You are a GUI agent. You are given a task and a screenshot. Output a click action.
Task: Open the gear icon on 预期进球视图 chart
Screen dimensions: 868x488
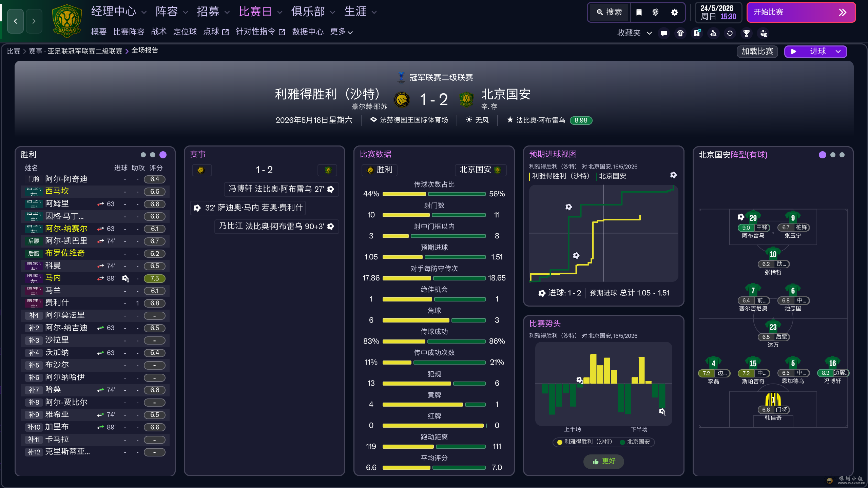coord(673,175)
